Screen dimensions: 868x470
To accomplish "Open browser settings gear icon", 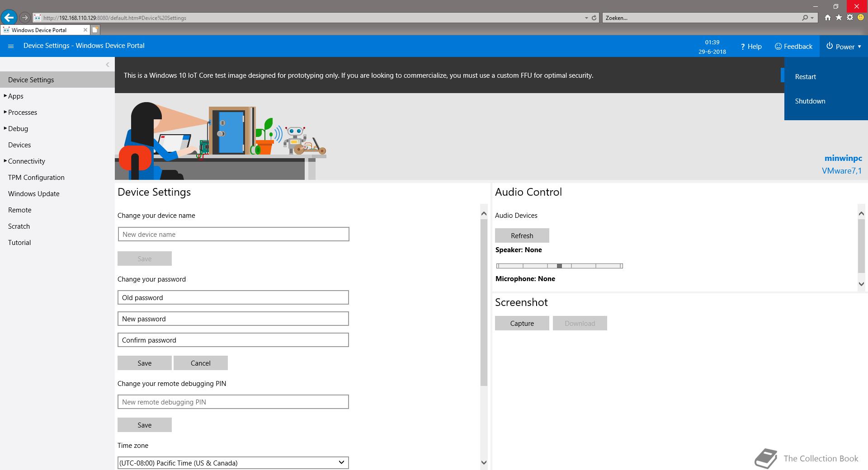I will (850, 18).
